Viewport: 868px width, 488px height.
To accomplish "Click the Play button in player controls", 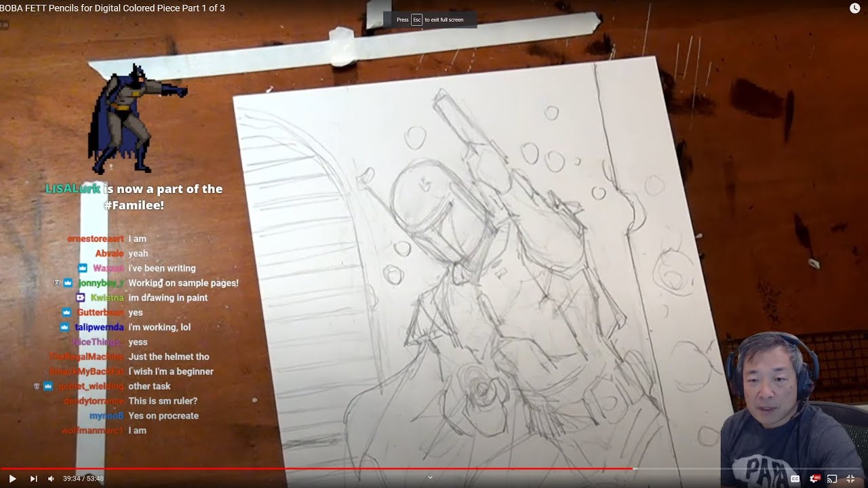I will click(x=12, y=479).
